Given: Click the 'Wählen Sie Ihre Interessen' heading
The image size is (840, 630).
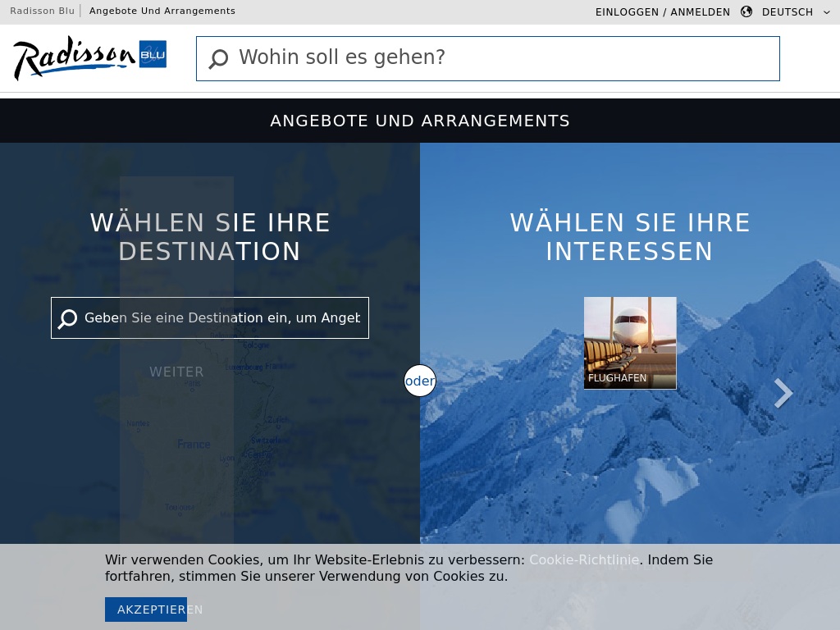Looking at the screenshot, I should point(630,237).
